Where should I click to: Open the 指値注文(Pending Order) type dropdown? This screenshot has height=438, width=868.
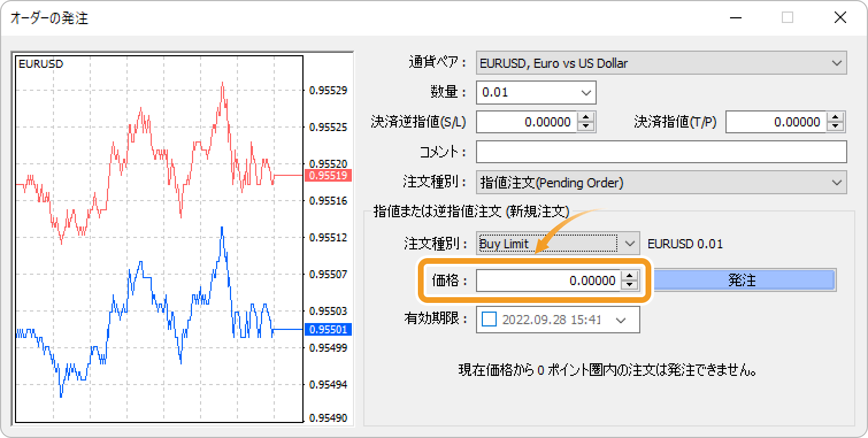click(x=661, y=183)
